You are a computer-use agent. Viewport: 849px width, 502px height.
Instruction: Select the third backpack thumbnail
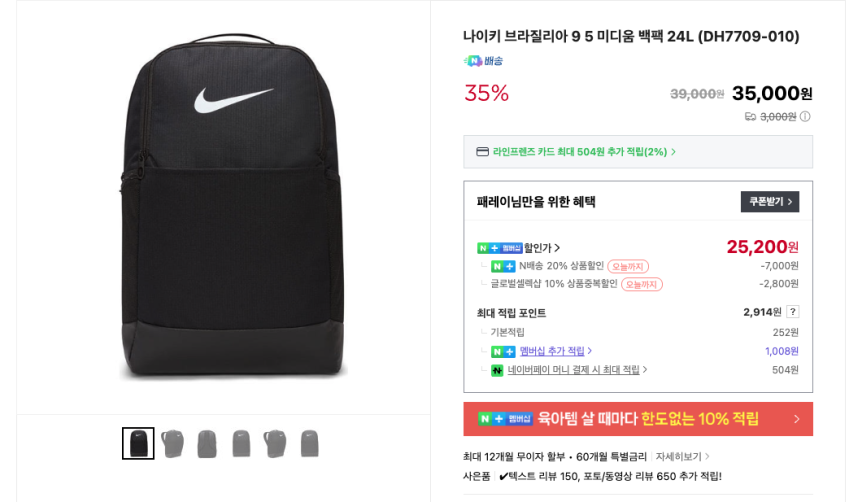[x=207, y=443]
